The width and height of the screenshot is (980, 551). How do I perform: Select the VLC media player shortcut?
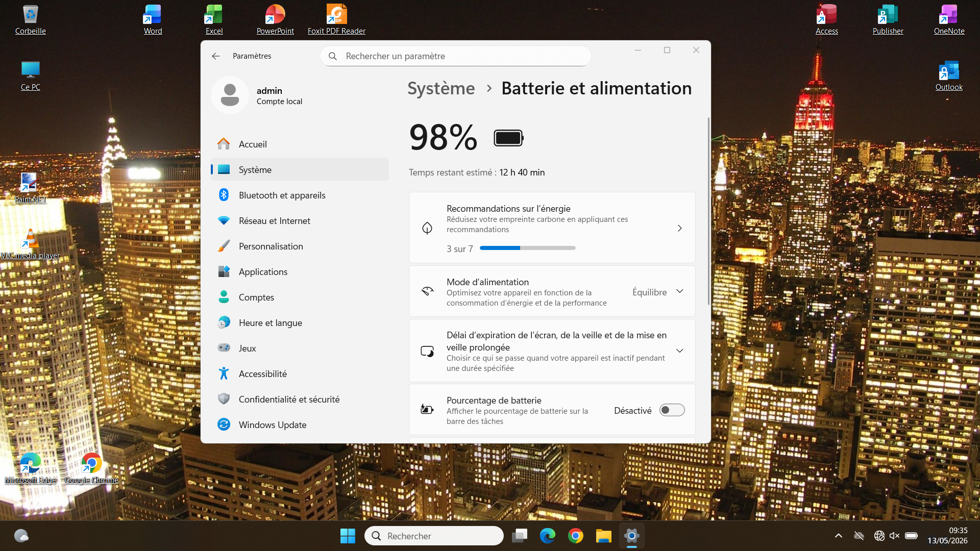(30, 244)
